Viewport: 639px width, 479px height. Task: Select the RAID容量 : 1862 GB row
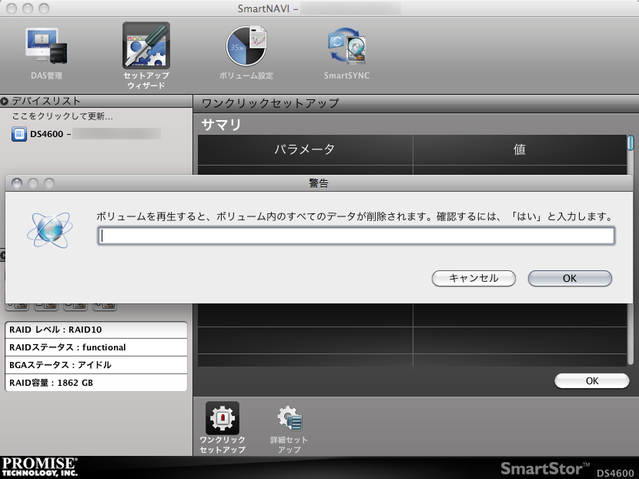point(95,382)
